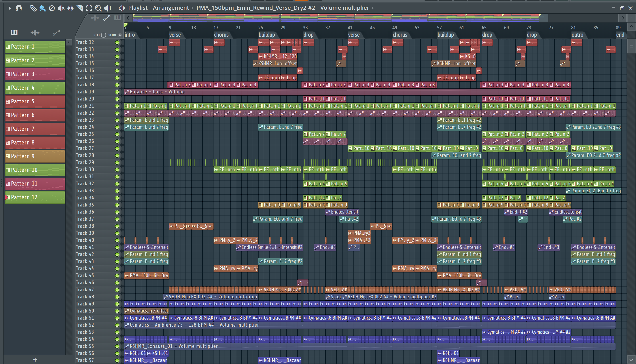This screenshot has width=636, height=364.
Task: Select Pattern 3 in the picker
Action: (x=35, y=74)
